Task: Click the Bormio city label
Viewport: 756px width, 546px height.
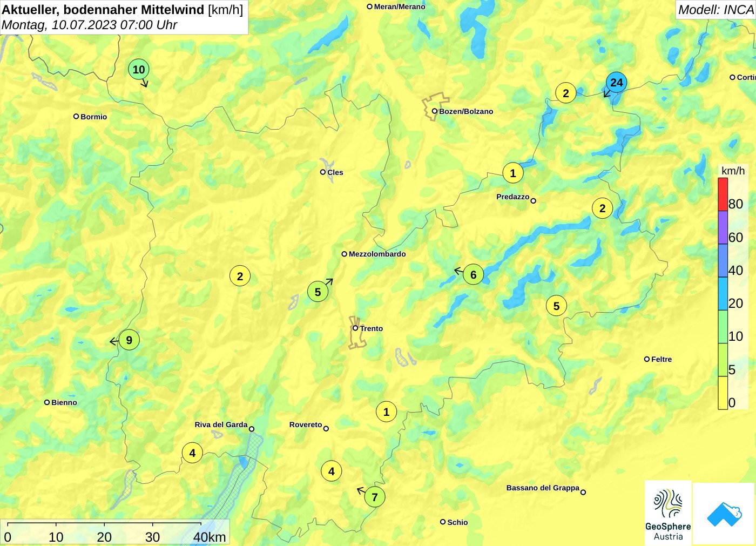Action: click(x=94, y=117)
